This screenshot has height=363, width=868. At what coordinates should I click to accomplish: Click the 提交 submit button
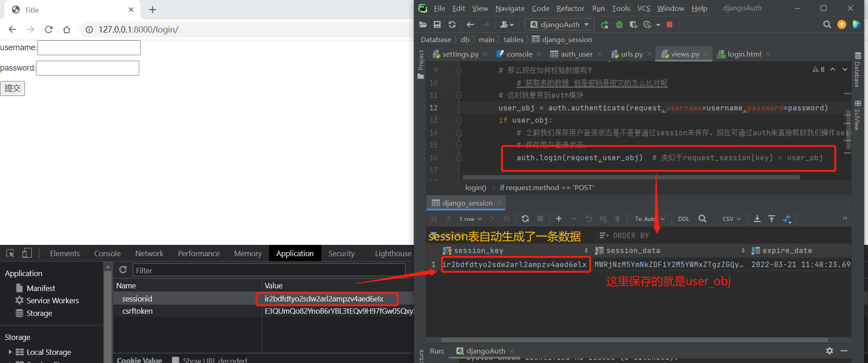[x=13, y=88]
